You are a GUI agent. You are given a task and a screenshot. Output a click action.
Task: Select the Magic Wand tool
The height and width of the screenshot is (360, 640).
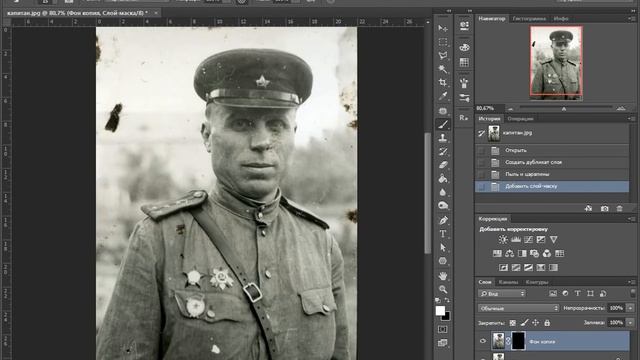tap(443, 69)
